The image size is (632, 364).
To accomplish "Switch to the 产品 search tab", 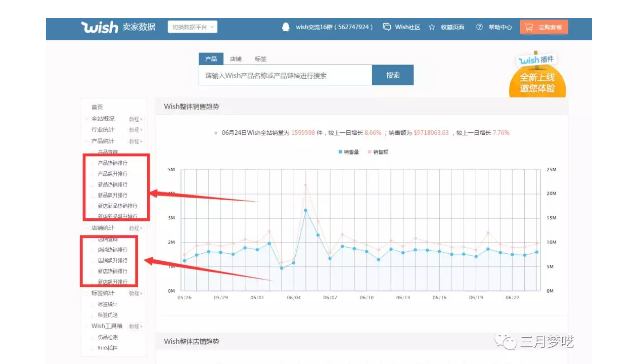I will coord(211,59).
